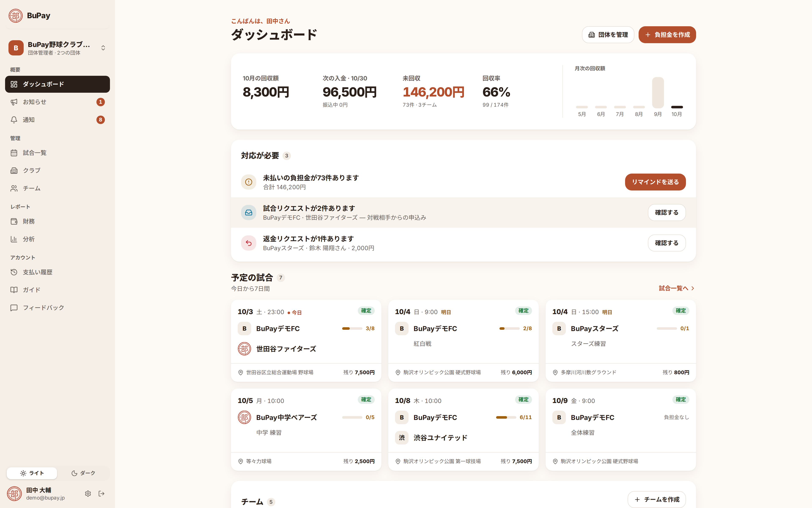This screenshot has width=812, height=508.
Task: Click the 通知 badge showing 8
Action: click(100, 120)
